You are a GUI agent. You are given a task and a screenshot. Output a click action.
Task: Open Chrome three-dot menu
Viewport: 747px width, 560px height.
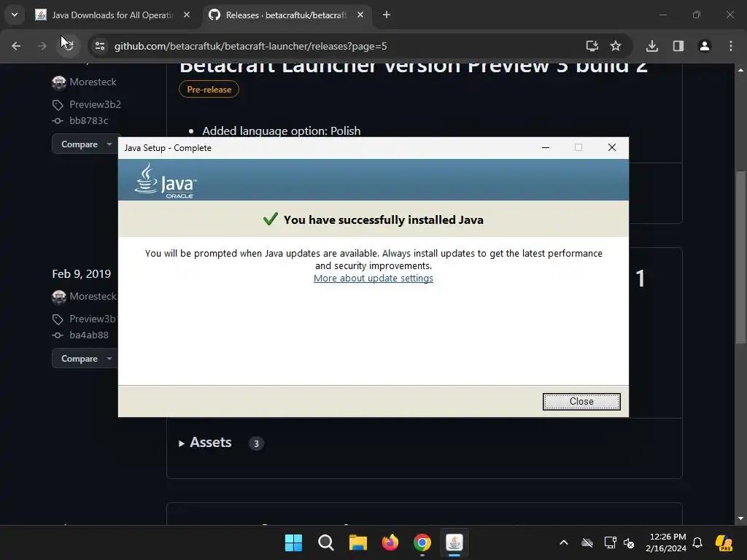click(x=730, y=46)
